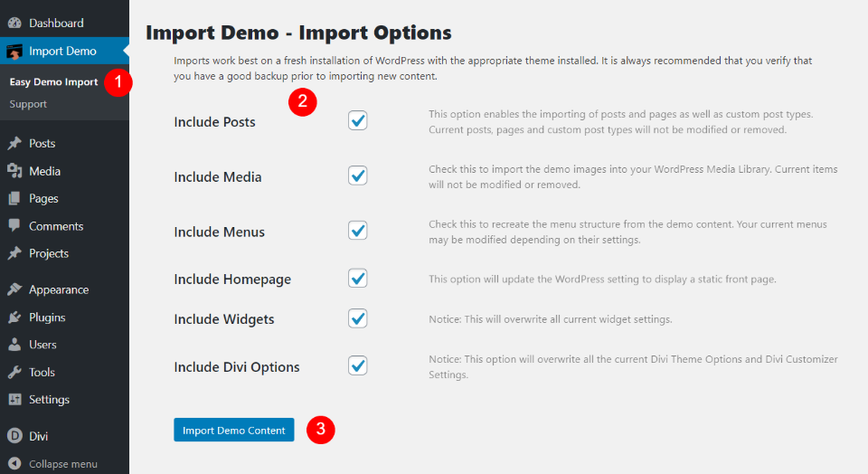Open the Users menu item

[x=42, y=345]
